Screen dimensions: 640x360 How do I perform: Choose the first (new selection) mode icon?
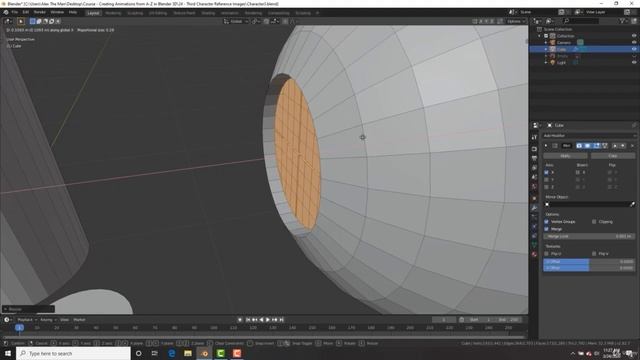(x=32, y=21)
